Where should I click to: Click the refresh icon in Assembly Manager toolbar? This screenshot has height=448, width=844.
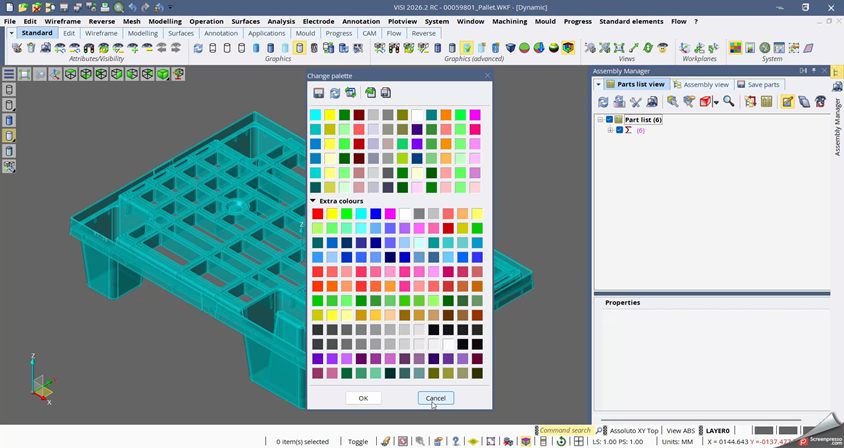[x=603, y=101]
